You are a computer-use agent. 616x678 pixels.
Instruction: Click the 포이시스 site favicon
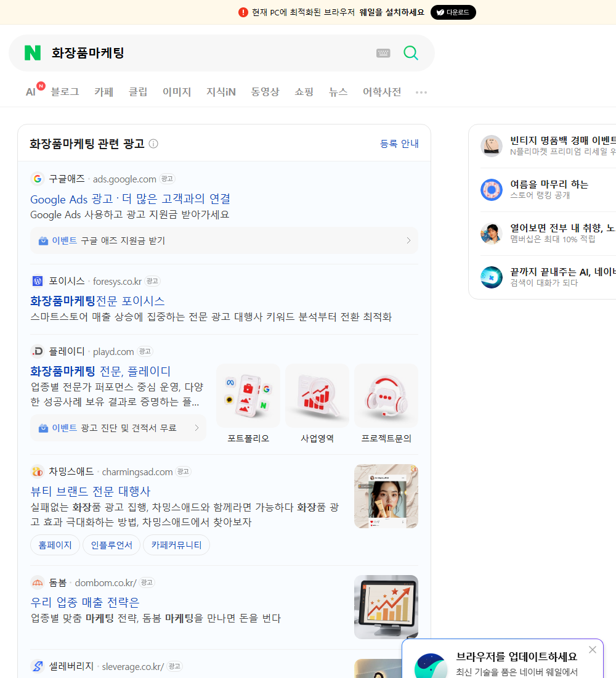pyautogui.click(x=38, y=281)
